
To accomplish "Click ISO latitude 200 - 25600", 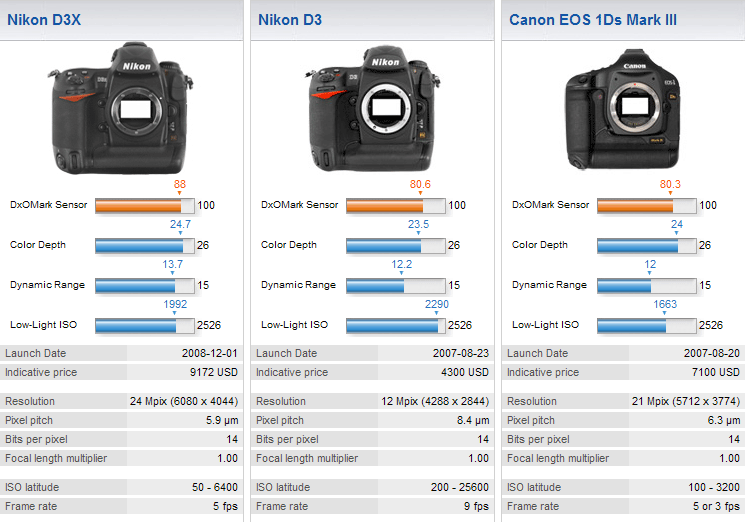I will point(460,487).
